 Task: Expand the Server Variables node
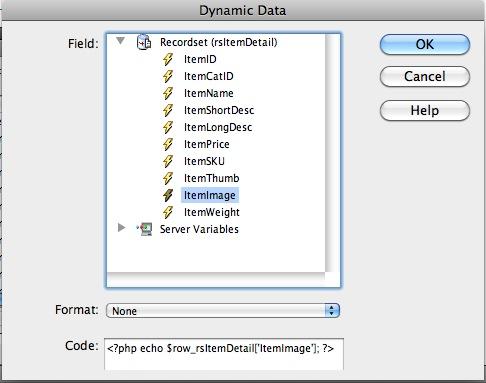[122, 228]
